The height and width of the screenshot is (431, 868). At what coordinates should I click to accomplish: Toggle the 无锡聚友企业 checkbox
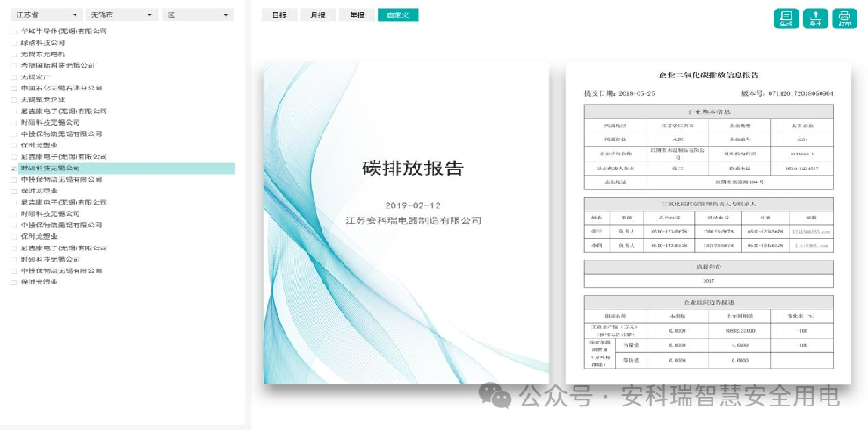coord(14,99)
